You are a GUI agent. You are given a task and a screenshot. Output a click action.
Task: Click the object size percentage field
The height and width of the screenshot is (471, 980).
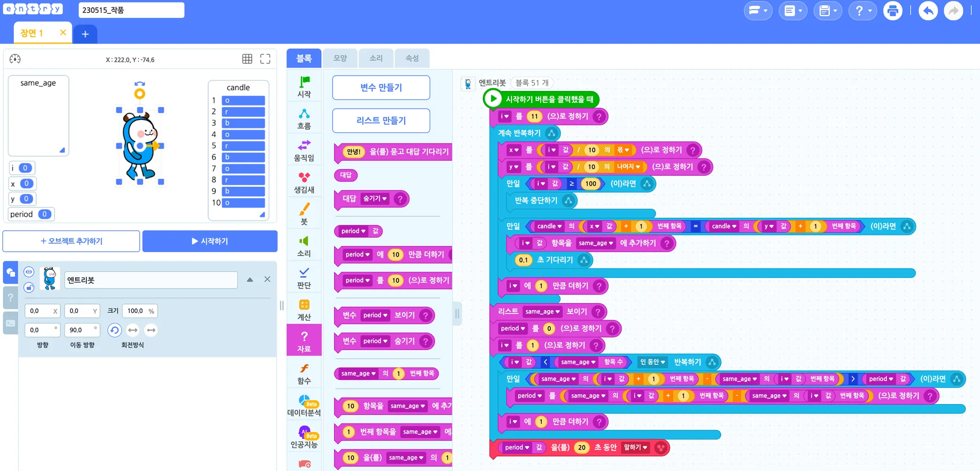(x=140, y=311)
